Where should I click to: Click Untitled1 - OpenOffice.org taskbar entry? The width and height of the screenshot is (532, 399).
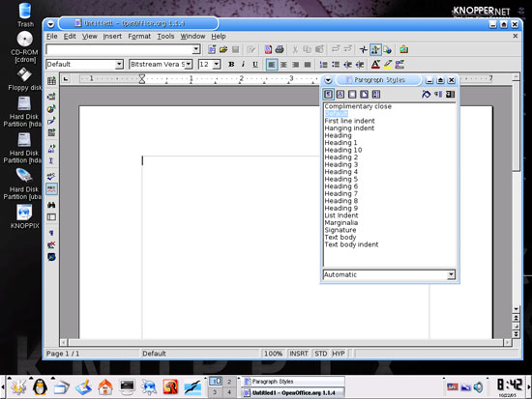[293, 393]
